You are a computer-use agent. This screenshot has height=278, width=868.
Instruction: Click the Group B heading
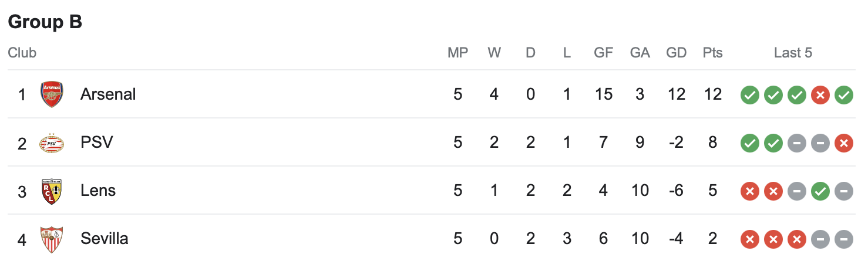(45, 22)
